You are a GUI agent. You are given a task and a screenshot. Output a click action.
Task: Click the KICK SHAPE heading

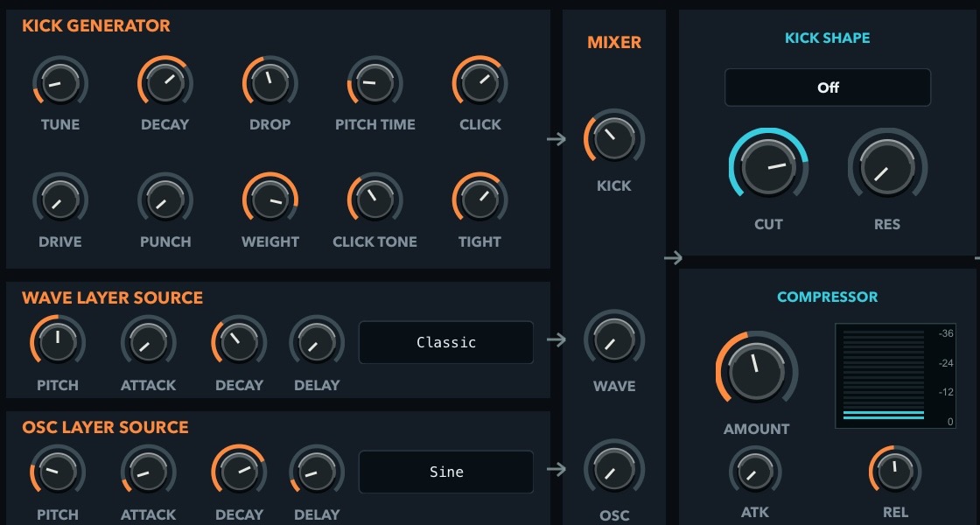828,38
